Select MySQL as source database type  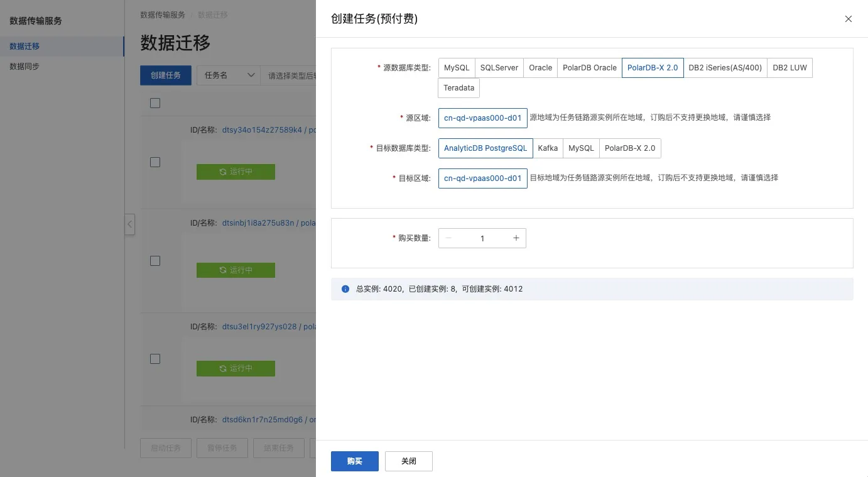click(x=457, y=68)
